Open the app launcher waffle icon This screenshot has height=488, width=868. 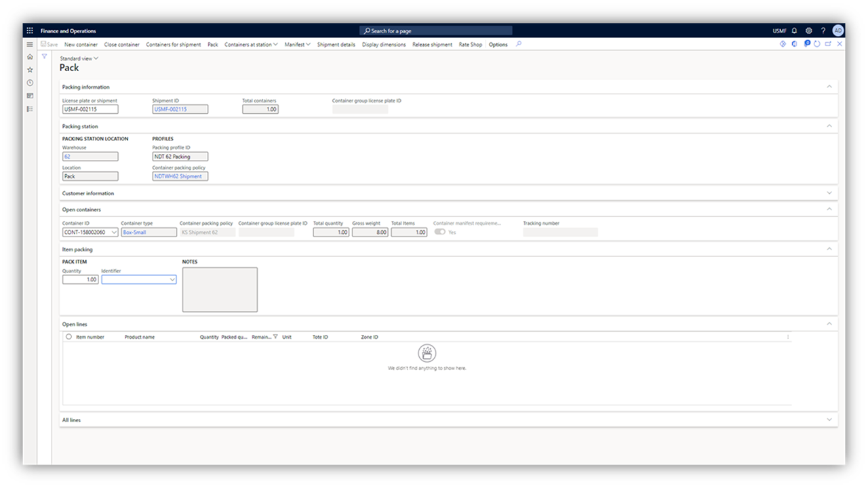coord(30,30)
